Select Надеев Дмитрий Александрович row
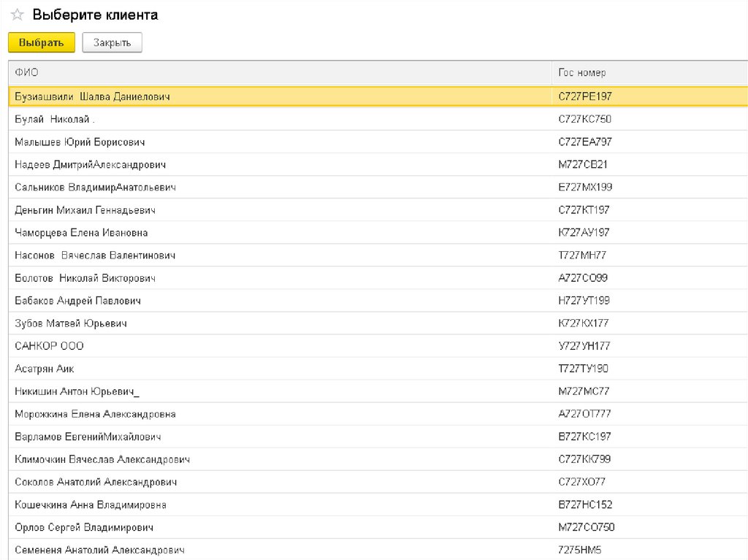 91,164
